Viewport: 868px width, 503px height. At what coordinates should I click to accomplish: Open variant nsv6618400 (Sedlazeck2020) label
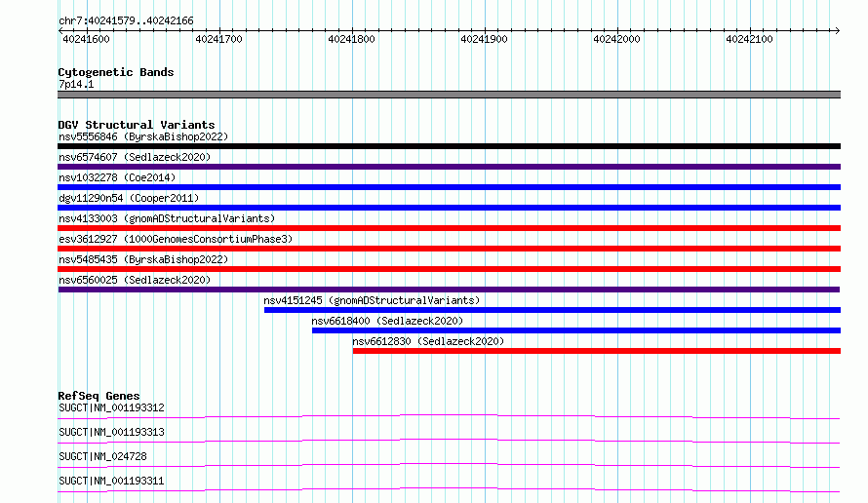(x=387, y=321)
